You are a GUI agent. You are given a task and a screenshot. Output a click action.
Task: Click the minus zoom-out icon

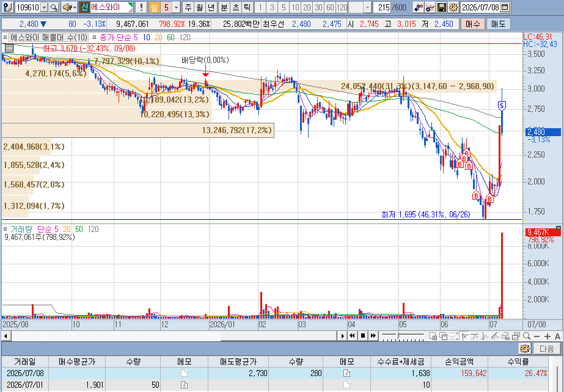[537, 336]
